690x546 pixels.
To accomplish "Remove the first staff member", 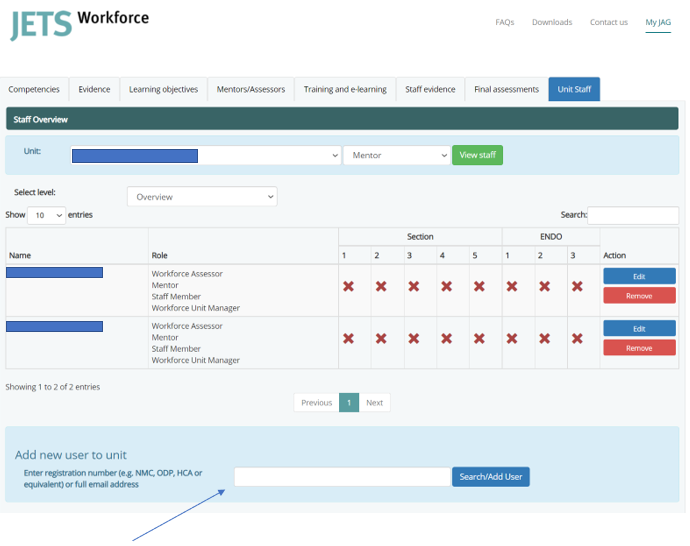I will (639, 296).
